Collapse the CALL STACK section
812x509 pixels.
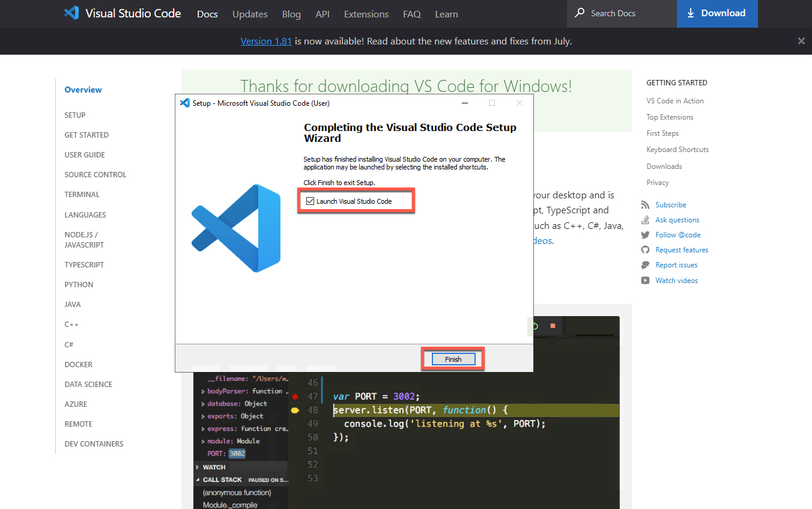[x=198, y=480]
